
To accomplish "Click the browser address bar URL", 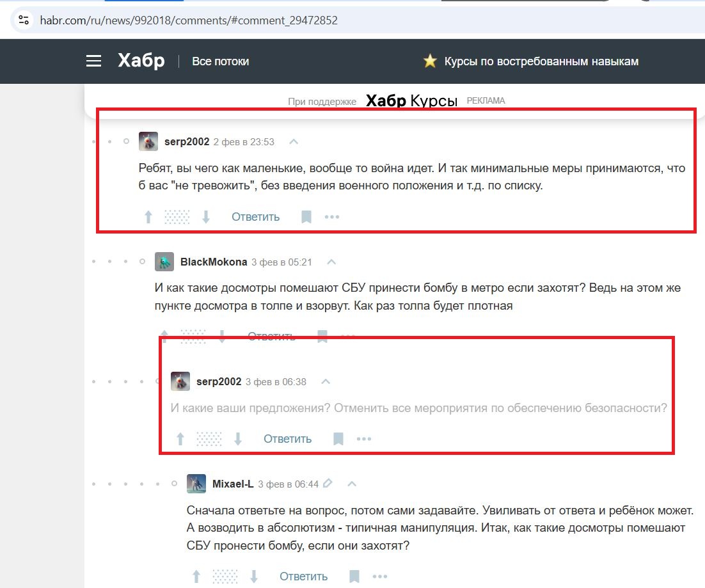I will (189, 20).
